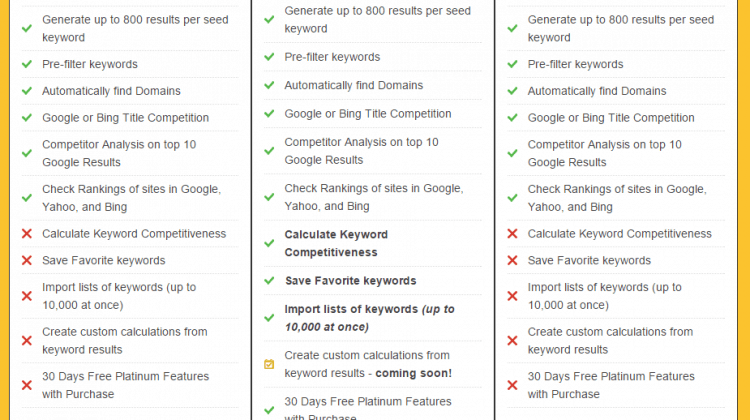The image size is (750, 420).
Task: Click the green checkmark beside right-column Automatically find Domains
Action: click(512, 91)
